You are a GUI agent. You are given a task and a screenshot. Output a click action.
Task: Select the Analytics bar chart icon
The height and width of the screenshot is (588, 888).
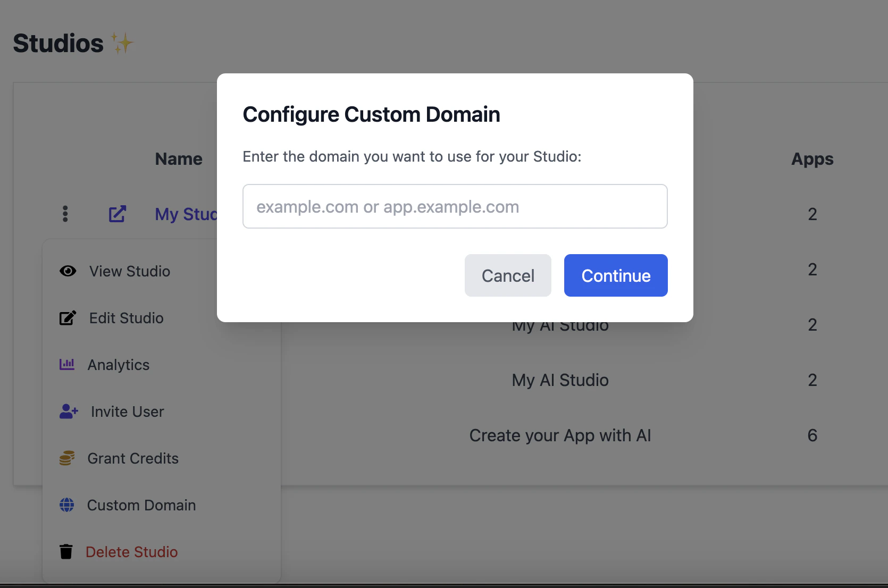[68, 364]
